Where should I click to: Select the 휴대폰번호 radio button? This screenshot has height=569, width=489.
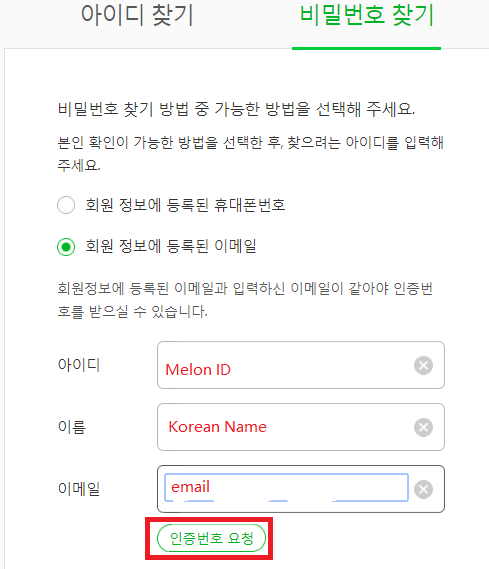[x=66, y=205]
